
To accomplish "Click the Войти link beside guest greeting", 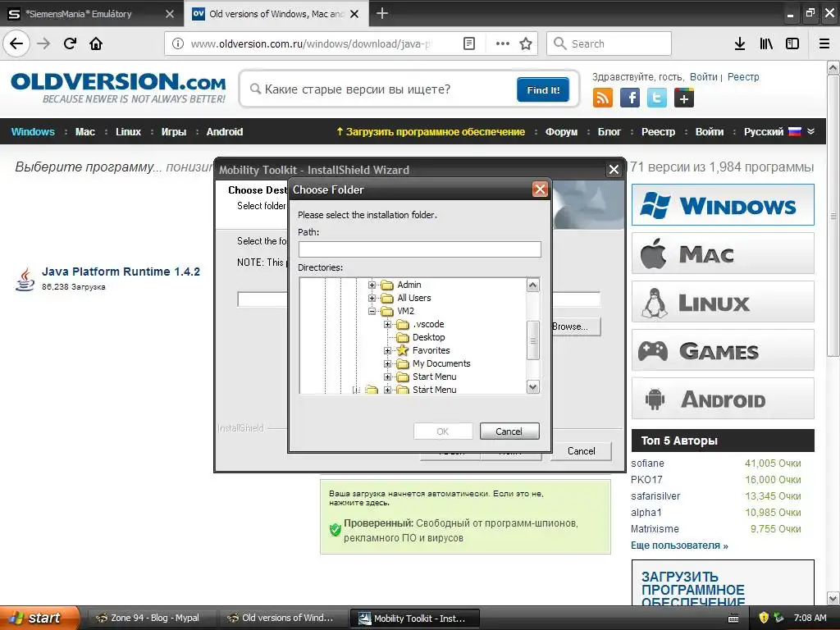I will coord(703,76).
